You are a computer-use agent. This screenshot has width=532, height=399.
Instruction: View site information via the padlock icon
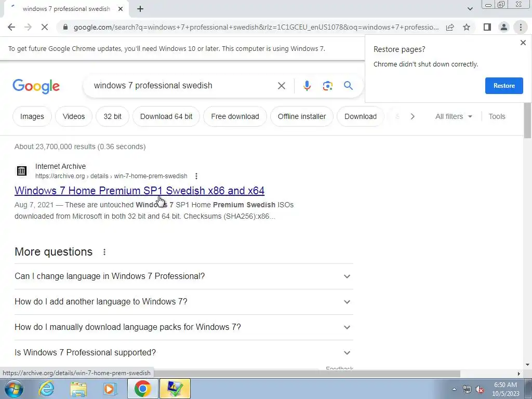coord(65,27)
